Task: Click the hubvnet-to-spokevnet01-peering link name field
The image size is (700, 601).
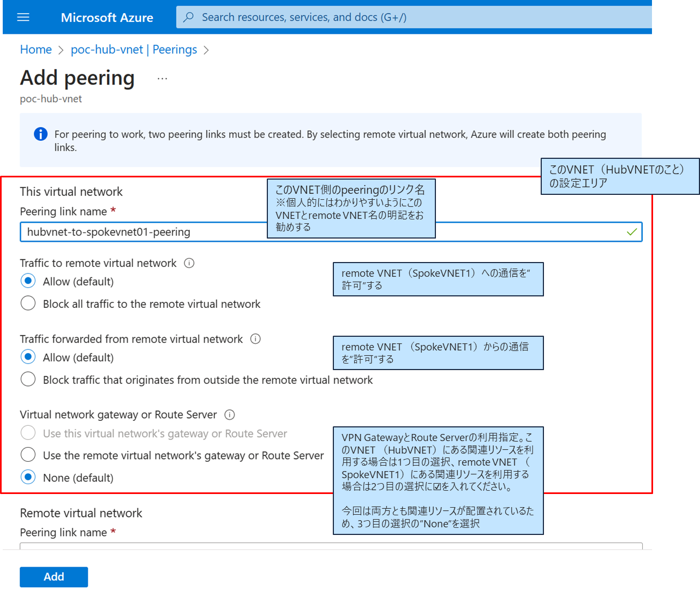Action: tap(331, 232)
